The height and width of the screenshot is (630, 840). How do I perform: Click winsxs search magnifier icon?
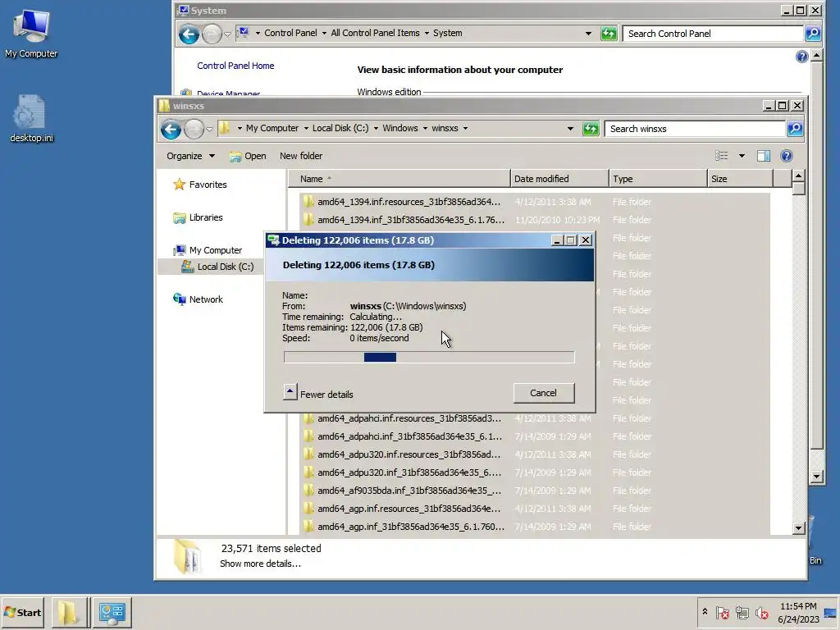[795, 129]
